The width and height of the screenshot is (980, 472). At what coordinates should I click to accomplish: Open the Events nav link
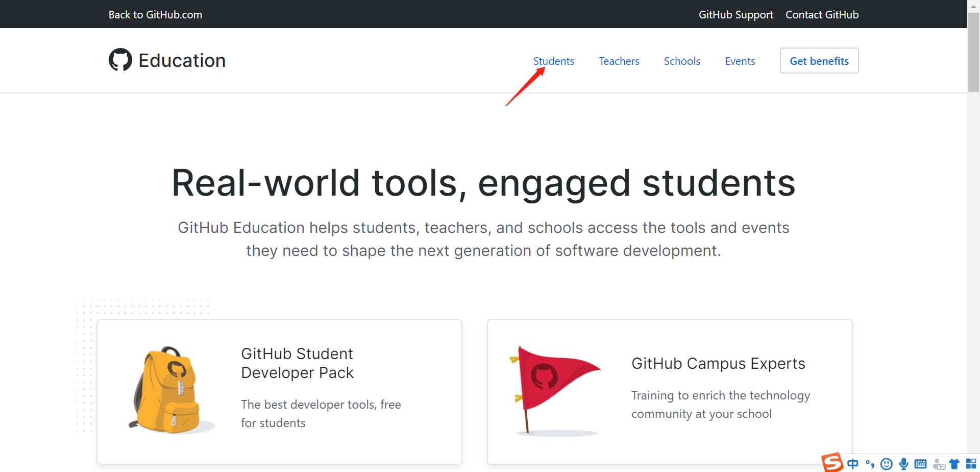740,61
